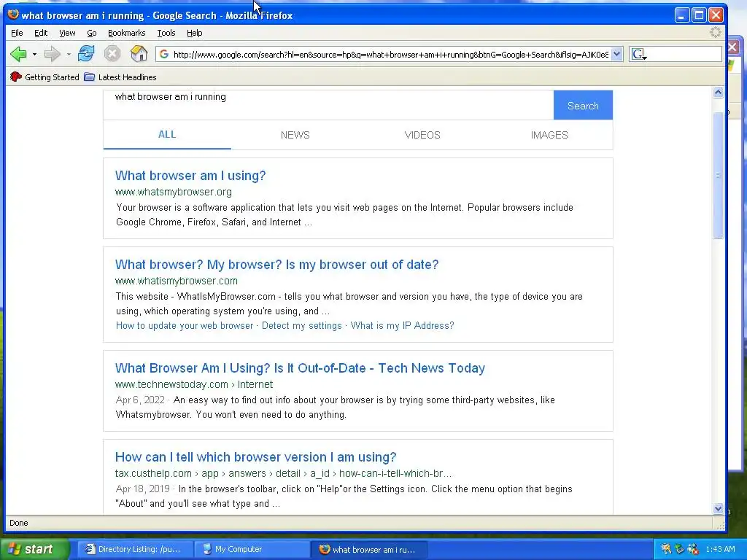
Task: Select the ALL results tab
Action: pos(167,135)
